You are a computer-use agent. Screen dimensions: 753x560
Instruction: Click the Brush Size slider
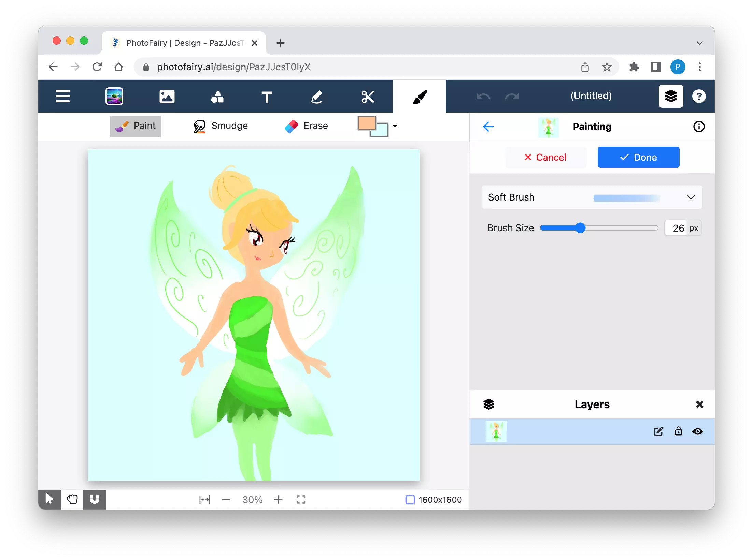[599, 228]
